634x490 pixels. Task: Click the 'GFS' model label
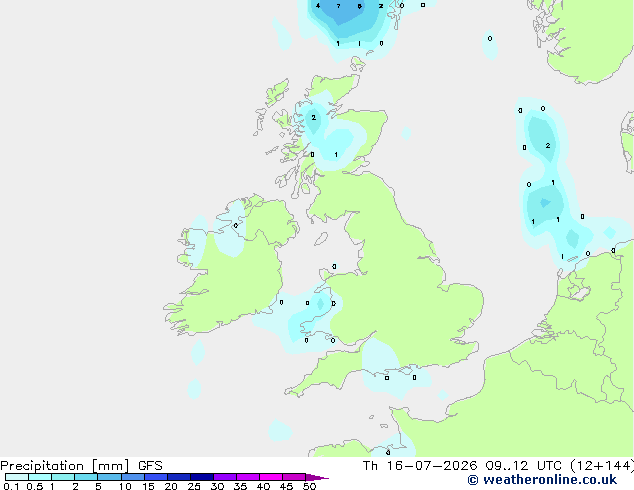point(150,466)
